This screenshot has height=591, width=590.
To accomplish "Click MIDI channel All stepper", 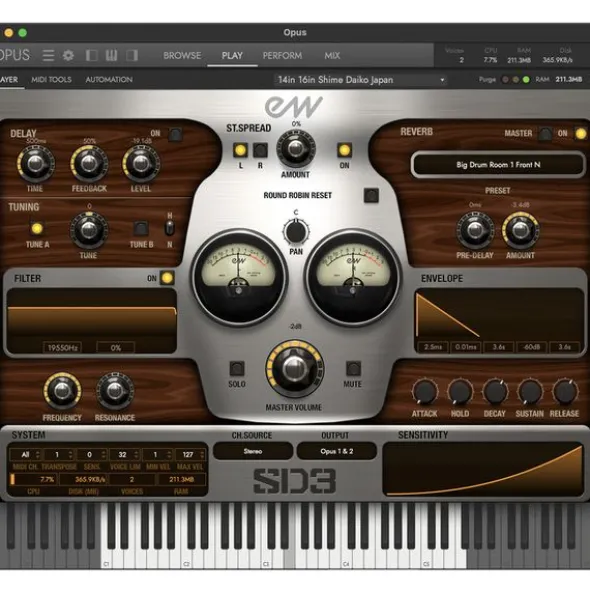I will pyautogui.click(x=25, y=455).
